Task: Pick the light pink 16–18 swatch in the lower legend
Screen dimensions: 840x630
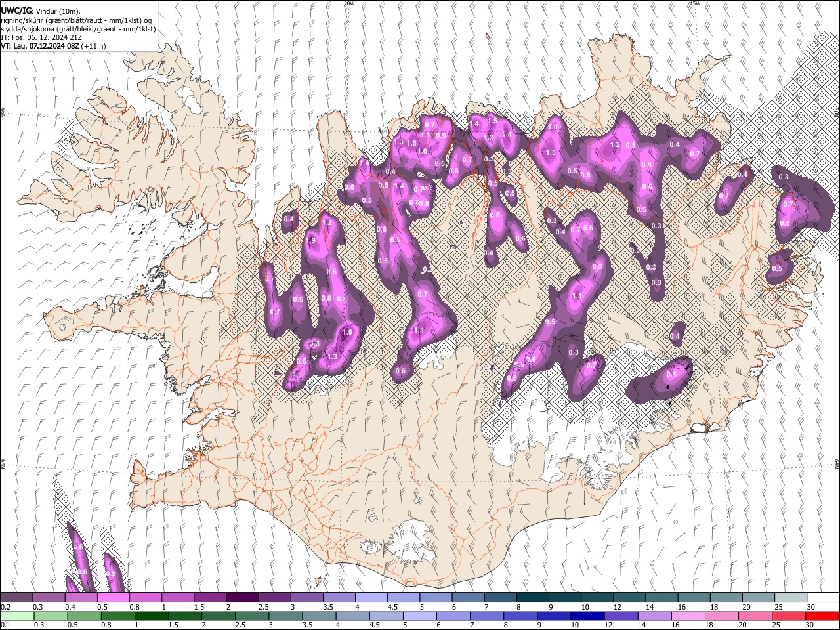Action: (688, 616)
